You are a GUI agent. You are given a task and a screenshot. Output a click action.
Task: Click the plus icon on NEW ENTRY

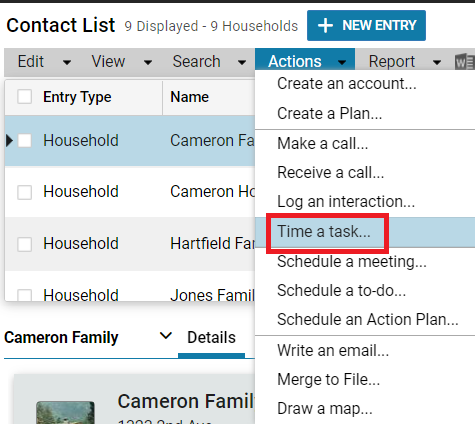[x=325, y=26]
